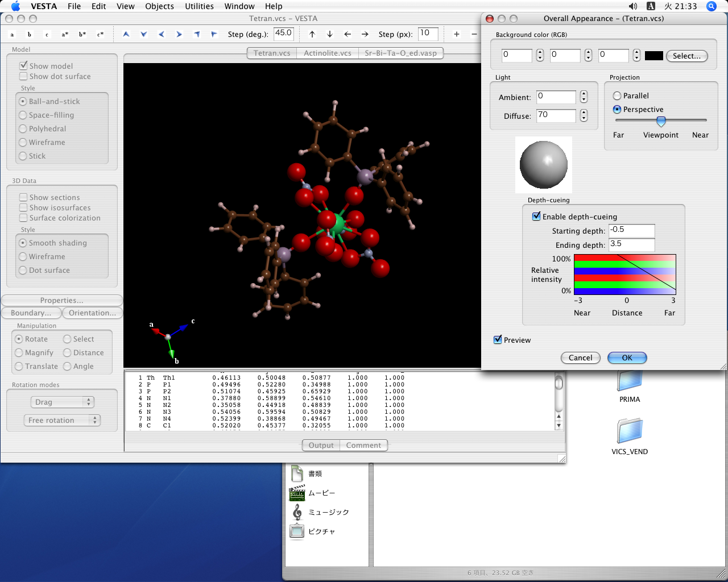Adjust the red background color stepper
Image resolution: width=728 pixels, height=582 pixels.
pyautogui.click(x=540, y=55)
